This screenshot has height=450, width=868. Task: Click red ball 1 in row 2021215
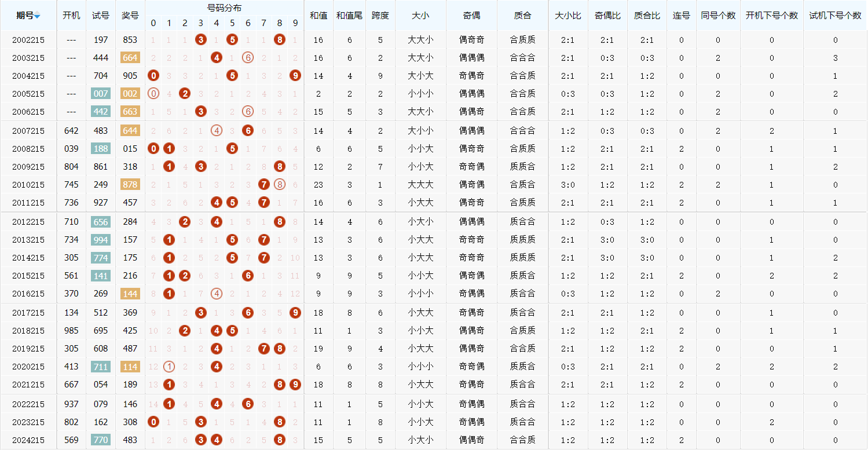(169, 385)
